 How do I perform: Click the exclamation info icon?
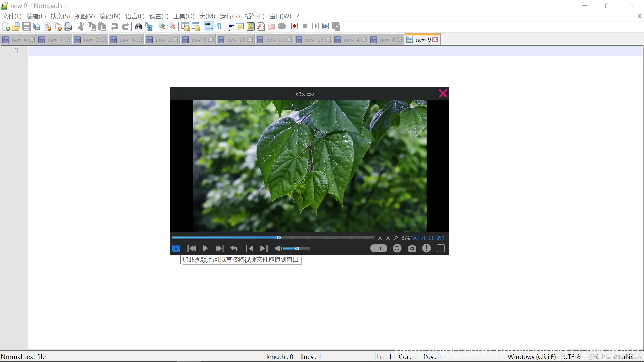click(x=426, y=248)
